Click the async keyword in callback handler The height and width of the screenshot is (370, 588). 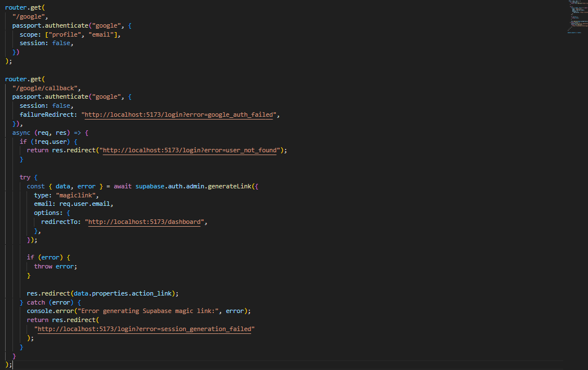point(21,133)
